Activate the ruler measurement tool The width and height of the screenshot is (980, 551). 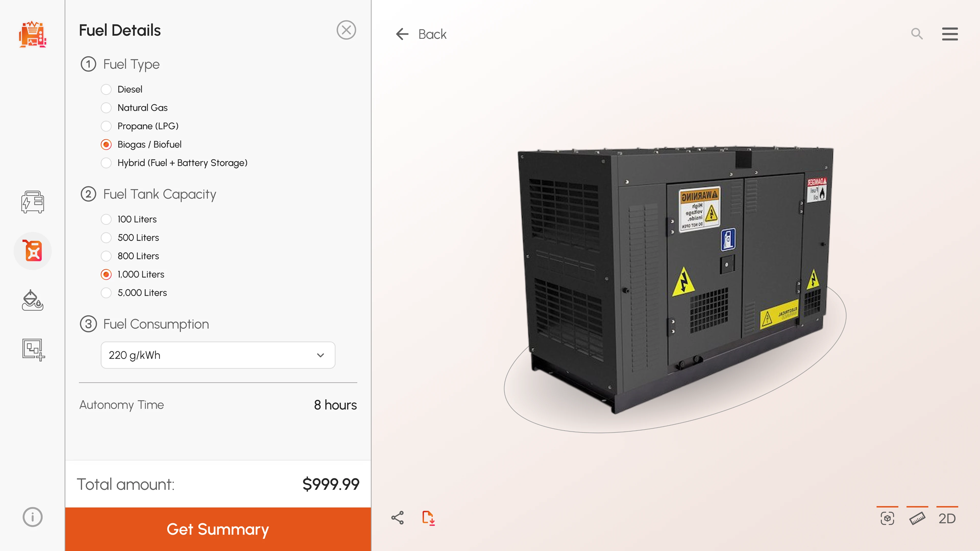coord(917,518)
